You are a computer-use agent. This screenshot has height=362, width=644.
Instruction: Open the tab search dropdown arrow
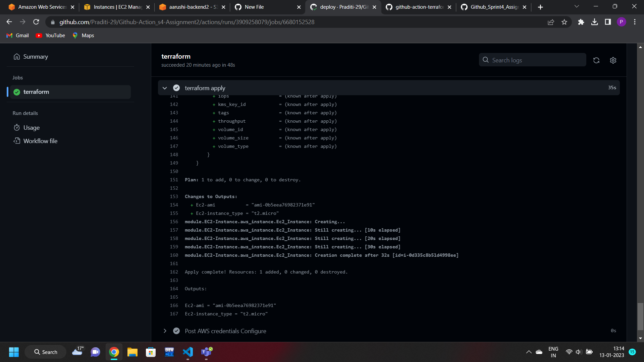click(x=577, y=6)
